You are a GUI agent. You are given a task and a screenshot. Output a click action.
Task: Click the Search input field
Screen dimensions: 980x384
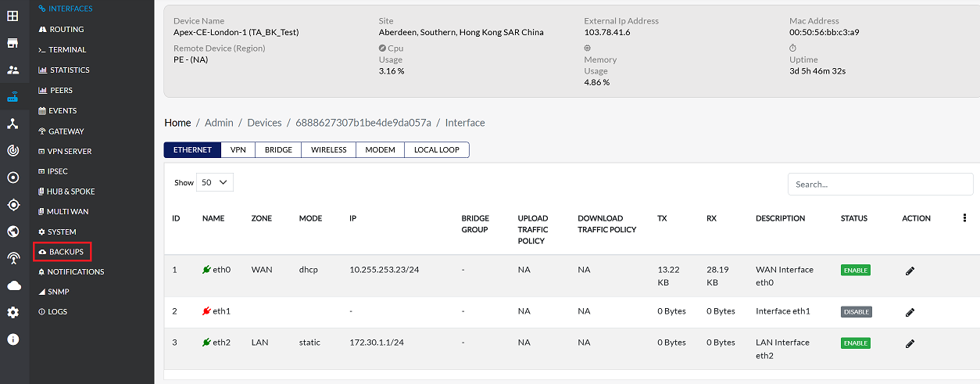click(x=880, y=185)
